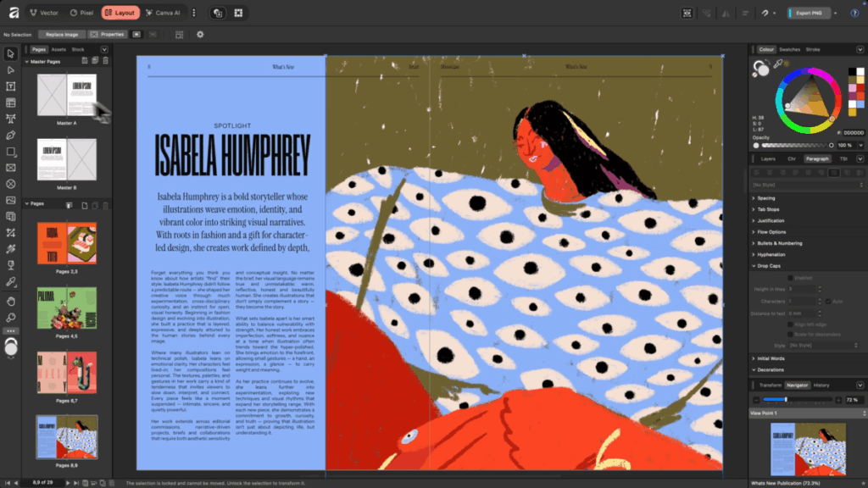Open the paragraph style dropdown showing No Style
The image size is (868, 488).
pos(805,184)
